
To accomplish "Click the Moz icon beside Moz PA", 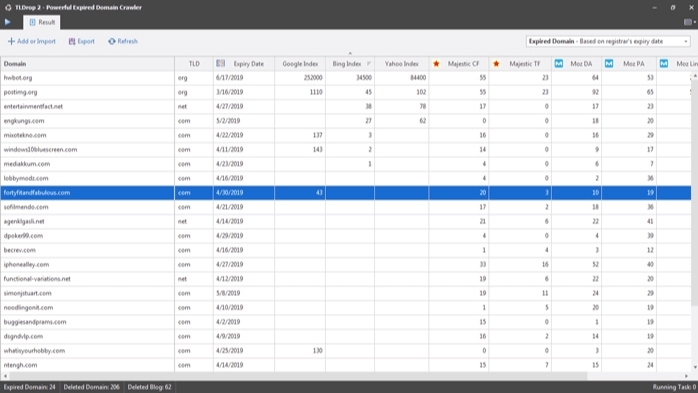I will (x=609, y=64).
